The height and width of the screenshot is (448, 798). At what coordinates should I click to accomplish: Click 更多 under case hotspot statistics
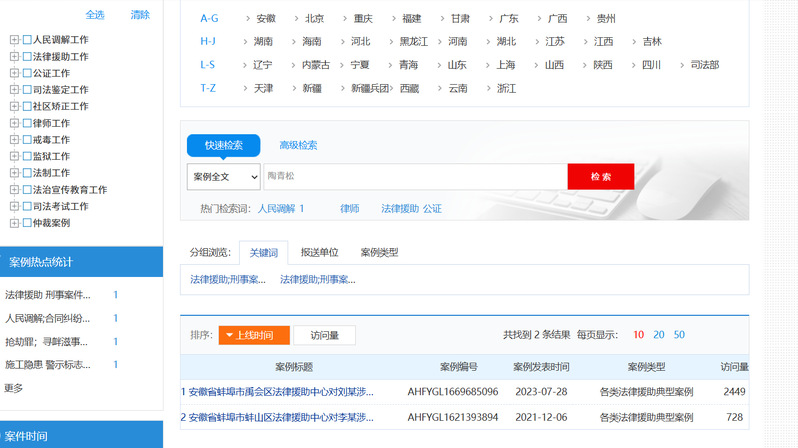coord(13,388)
